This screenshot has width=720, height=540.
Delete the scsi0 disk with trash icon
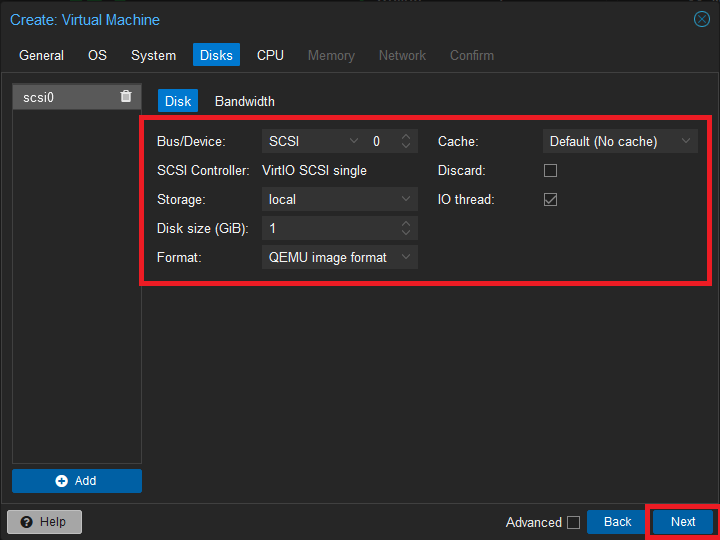click(126, 96)
